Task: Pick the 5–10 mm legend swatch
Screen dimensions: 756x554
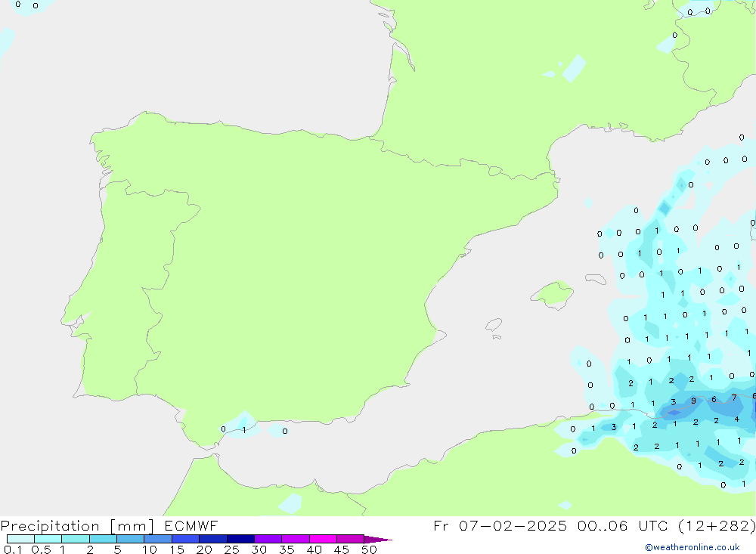Action: tap(130, 539)
